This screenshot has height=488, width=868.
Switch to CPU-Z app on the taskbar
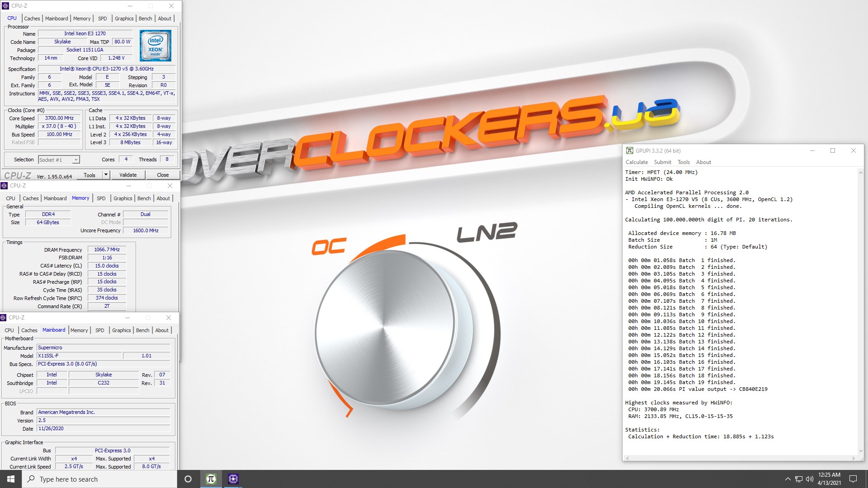pyautogui.click(x=233, y=479)
